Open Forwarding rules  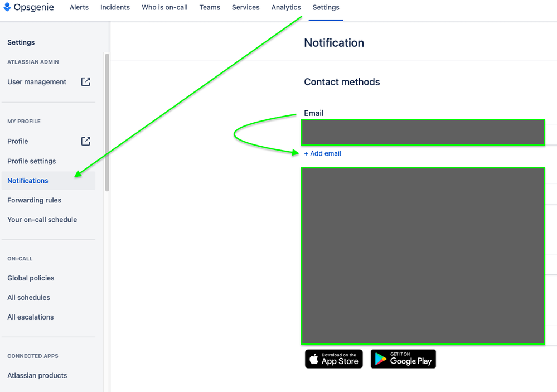pos(34,200)
